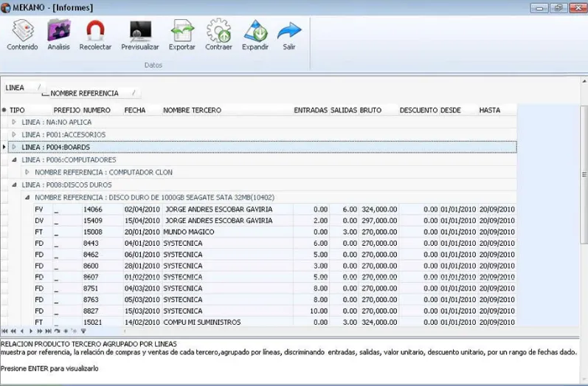Expand the LINEA P001:ACCESORIOS group
The width and height of the screenshot is (588, 386).
click(x=14, y=134)
